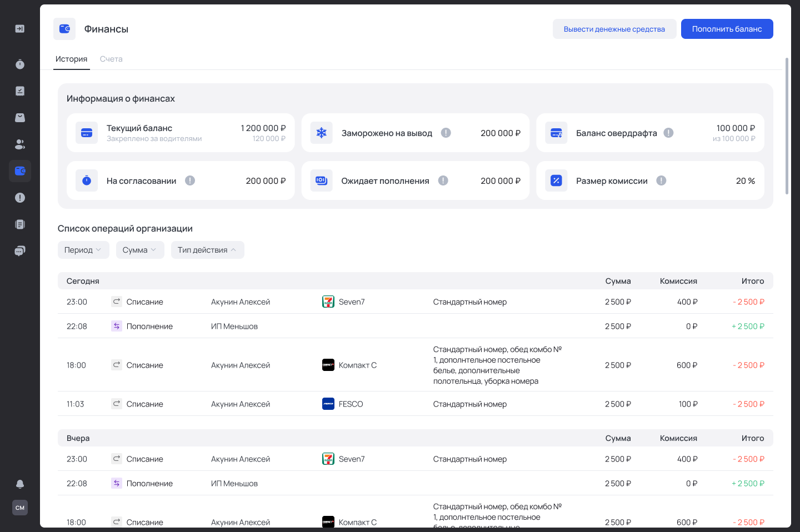Viewport: 800px width, 532px height.
Task: Open the alert exclamation sidebar icon
Action: (20, 198)
